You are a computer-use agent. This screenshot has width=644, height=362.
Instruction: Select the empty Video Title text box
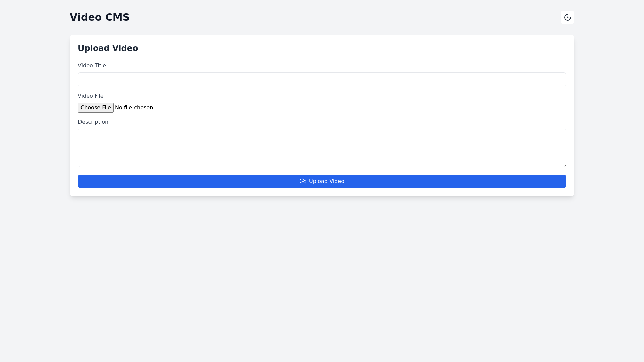point(322,79)
